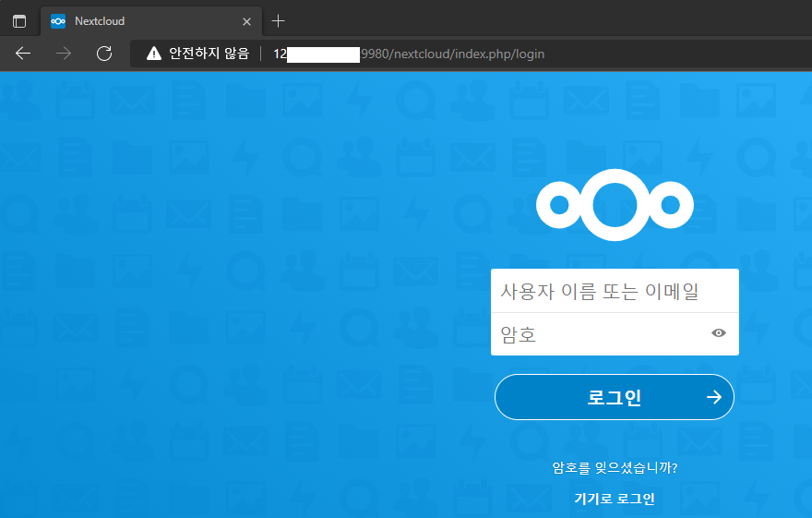Select the Nextcloud browser tab

(x=151, y=21)
